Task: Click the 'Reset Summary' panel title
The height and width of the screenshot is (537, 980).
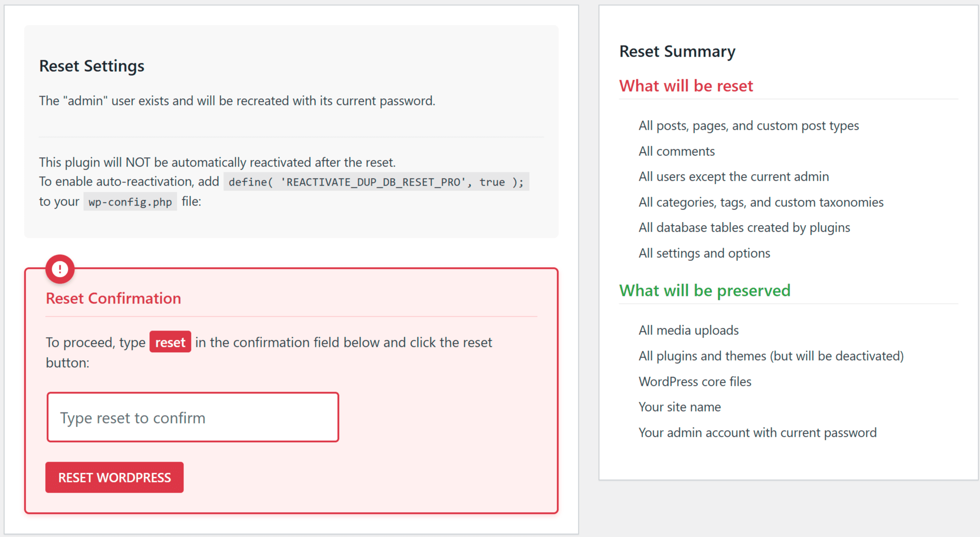Action: (x=677, y=51)
